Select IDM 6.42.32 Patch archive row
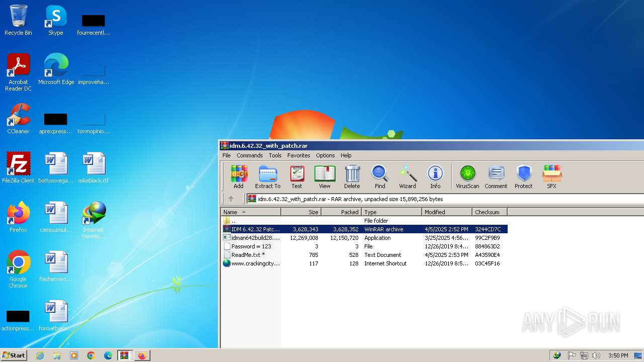Image resolution: width=644 pixels, height=362 pixels. click(x=364, y=229)
